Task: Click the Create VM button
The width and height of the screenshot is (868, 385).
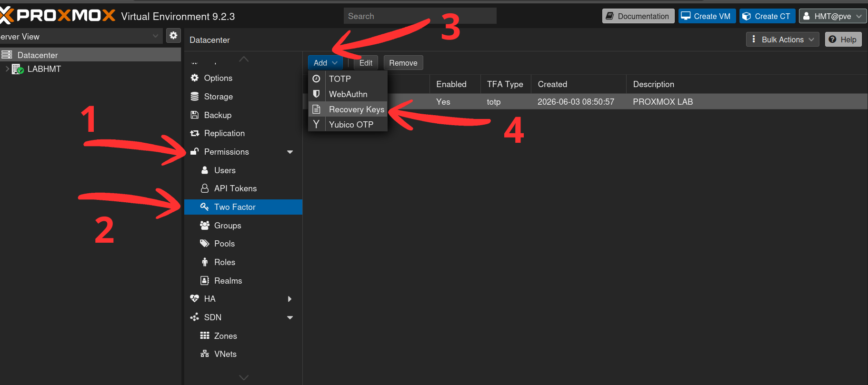Action: [707, 16]
